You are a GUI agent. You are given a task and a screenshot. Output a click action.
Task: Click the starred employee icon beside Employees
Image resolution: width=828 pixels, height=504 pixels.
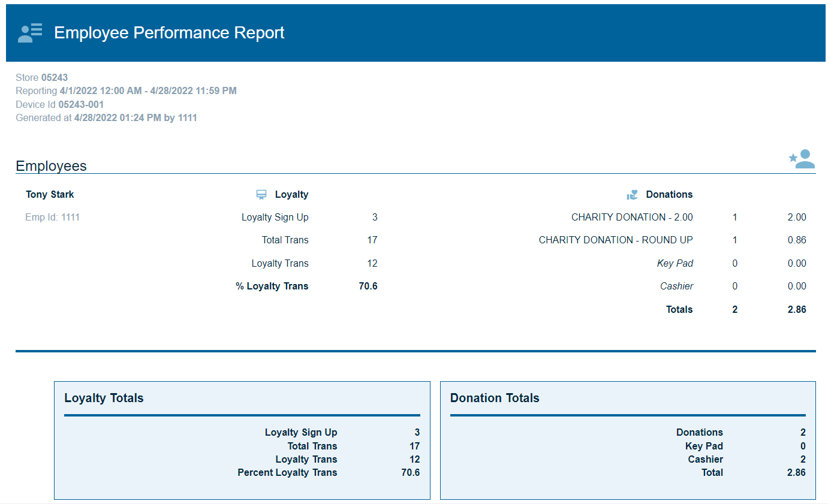(x=802, y=159)
